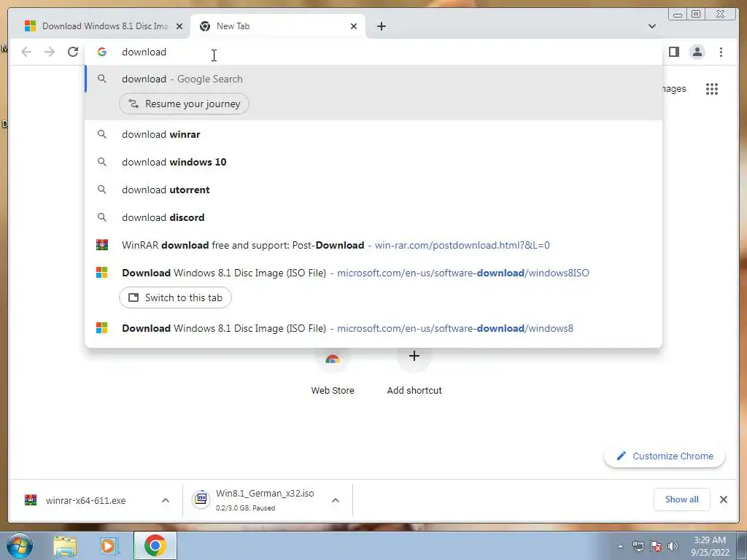Viewport: 747px width, 560px height.
Task: Click search icon beside 'download discord'
Action: click(x=102, y=217)
